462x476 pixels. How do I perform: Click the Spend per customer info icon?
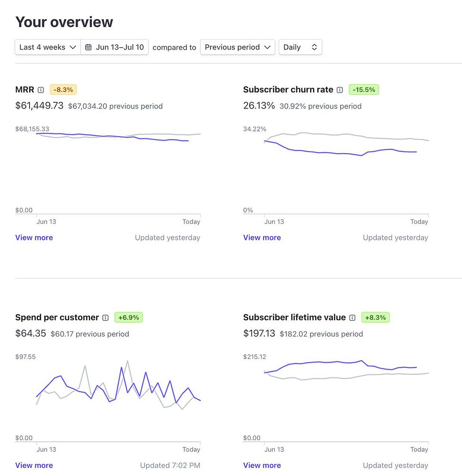tap(106, 317)
